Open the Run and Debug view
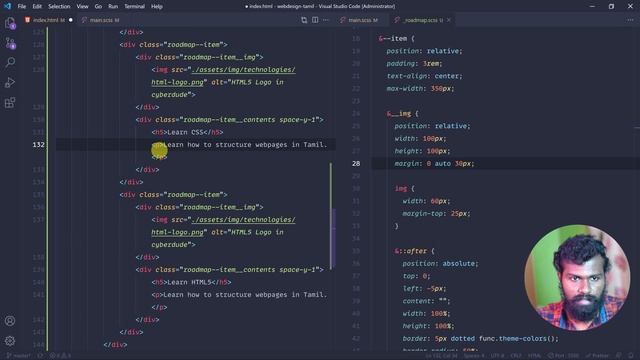This screenshot has width=640, height=360. click(x=10, y=82)
